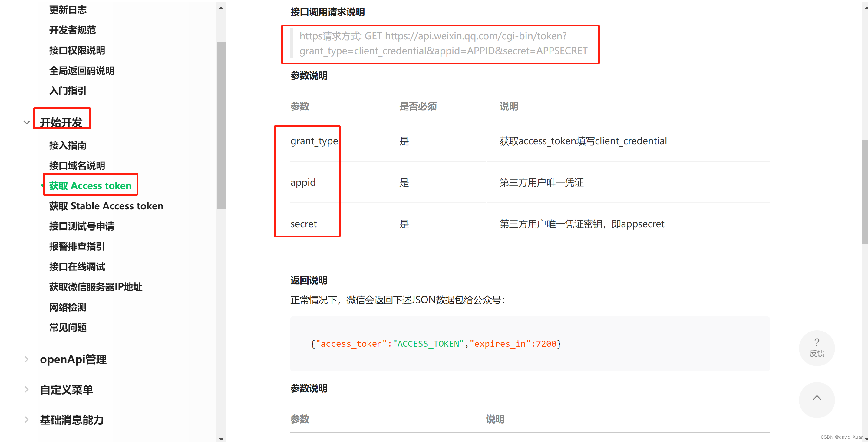The height and width of the screenshot is (442, 868).
Task: Open 接口域名说明 sidebar item
Action: coord(77,165)
